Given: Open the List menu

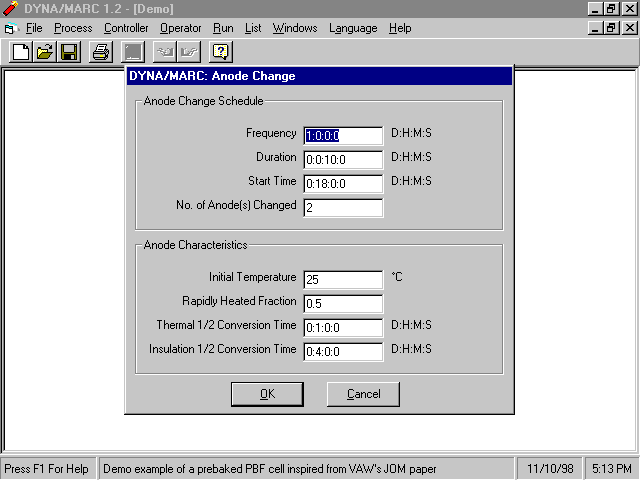Looking at the screenshot, I should 253,28.
